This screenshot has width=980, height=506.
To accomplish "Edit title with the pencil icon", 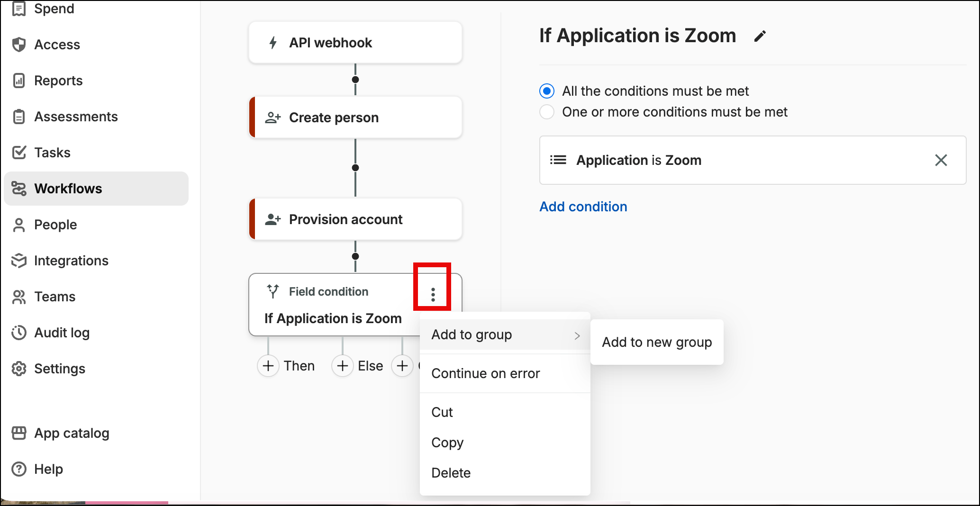I will click(x=760, y=36).
